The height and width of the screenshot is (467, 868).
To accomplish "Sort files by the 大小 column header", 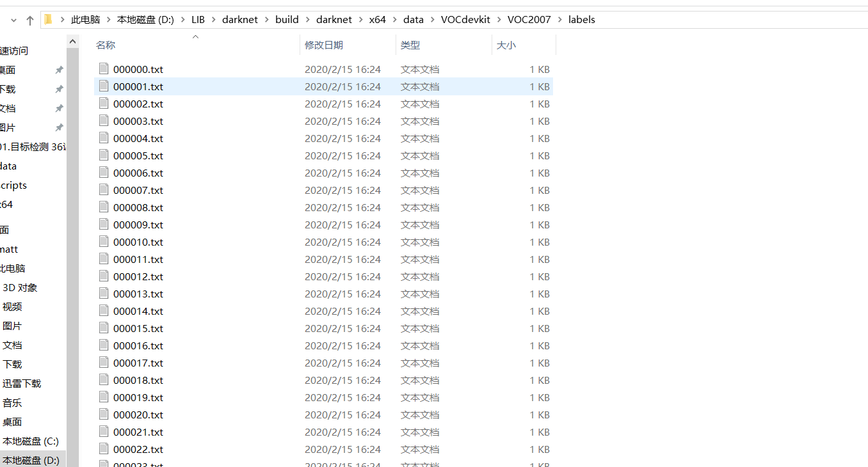I will tap(506, 45).
